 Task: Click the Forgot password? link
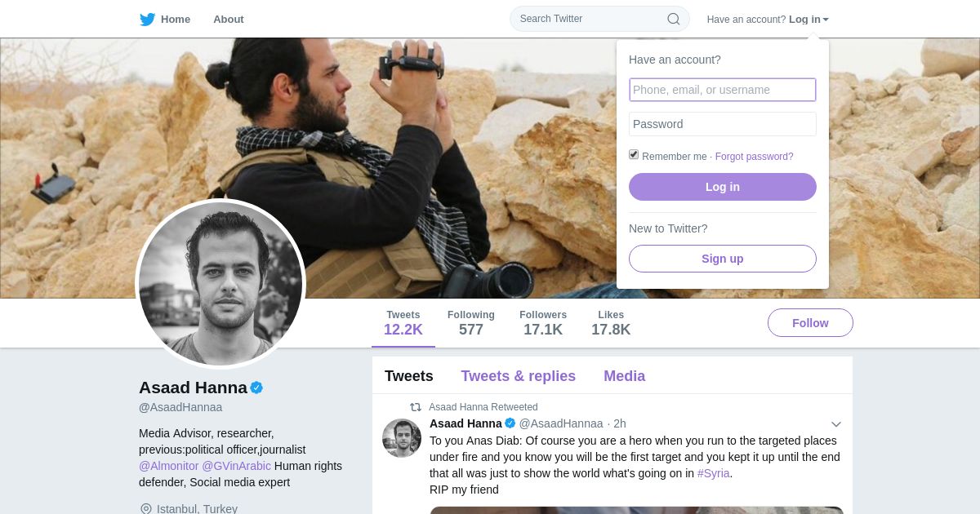754,157
